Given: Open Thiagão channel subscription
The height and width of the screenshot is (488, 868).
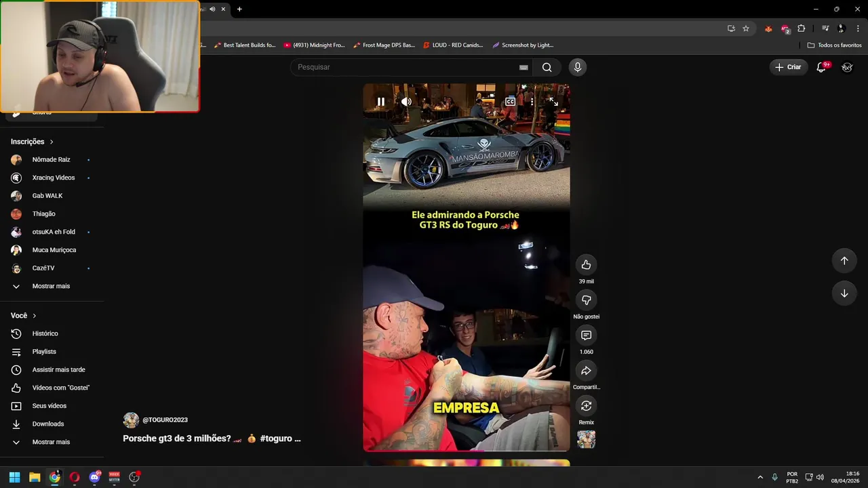Looking at the screenshot, I should pyautogui.click(x=52, y=214).
